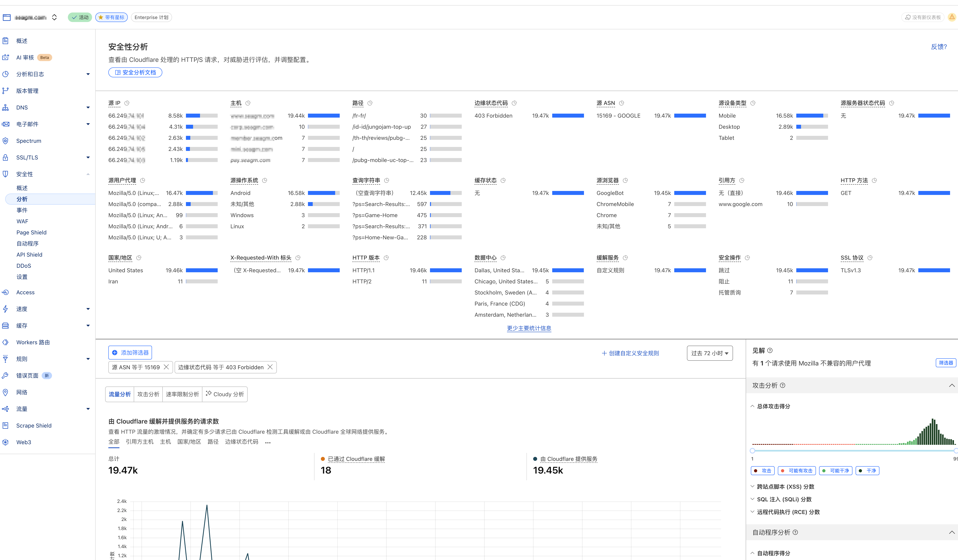Open the WAF item in sidebar

point(22,221)
